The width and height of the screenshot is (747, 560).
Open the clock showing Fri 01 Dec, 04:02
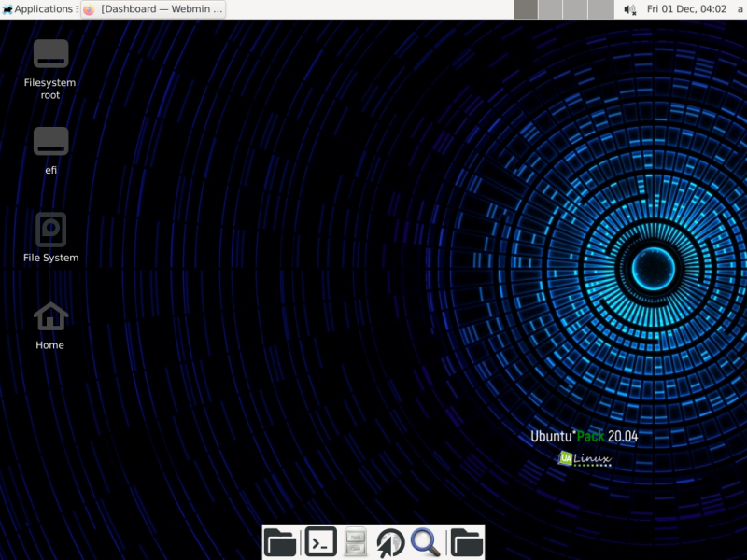tap(686, 9)
